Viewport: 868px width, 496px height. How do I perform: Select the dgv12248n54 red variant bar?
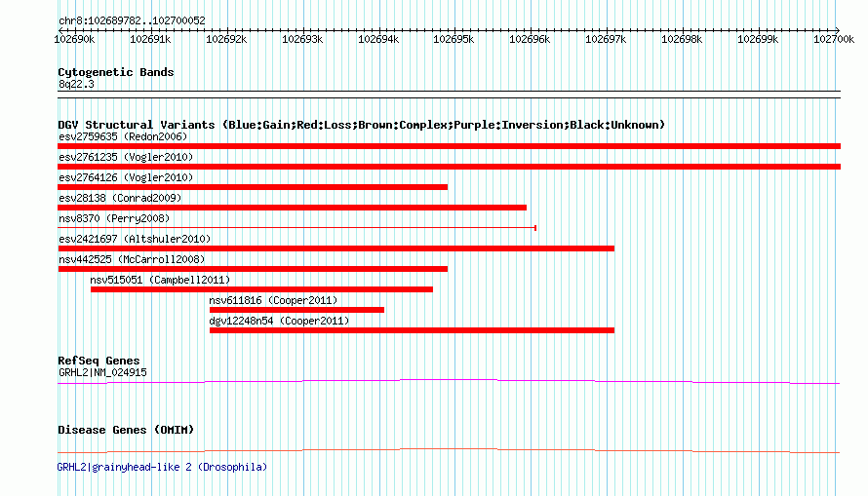point(412,330)
